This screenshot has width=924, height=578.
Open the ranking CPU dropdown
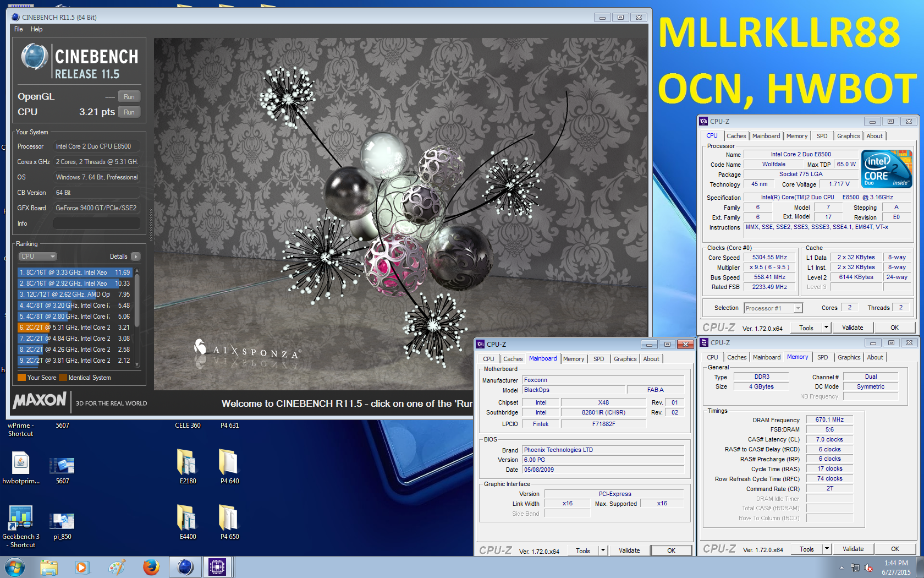click(x=38, y=257)
